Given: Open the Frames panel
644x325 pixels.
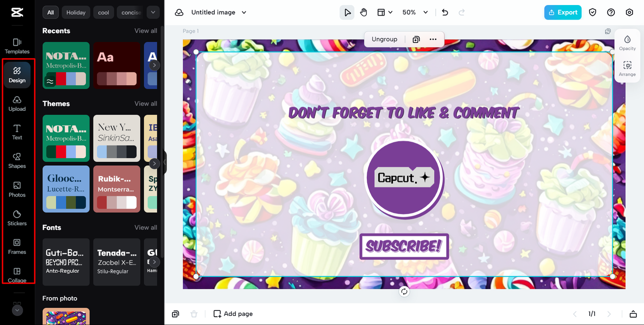Looking at the screenshot, I should pyautogui.click(x=17, y=247).
